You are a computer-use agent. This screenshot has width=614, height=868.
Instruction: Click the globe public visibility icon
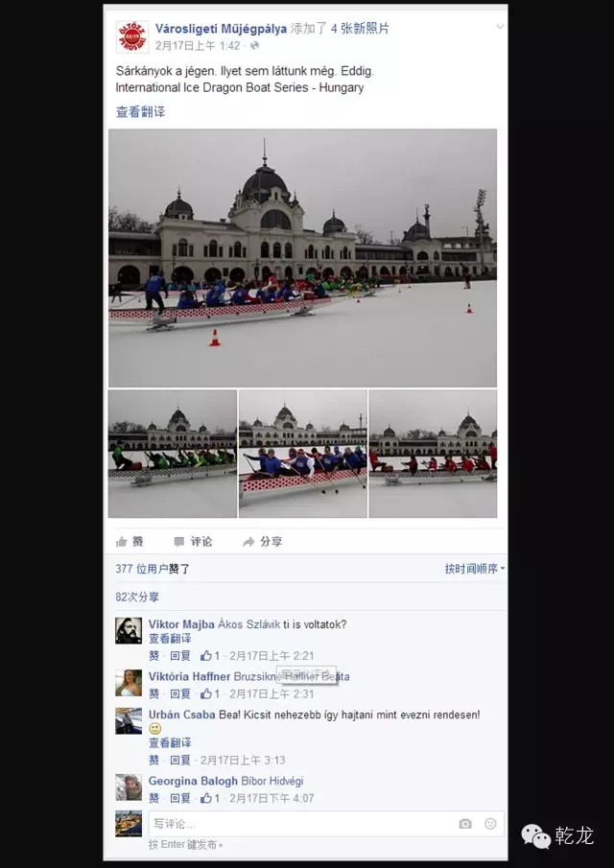(x=254, y=46)
